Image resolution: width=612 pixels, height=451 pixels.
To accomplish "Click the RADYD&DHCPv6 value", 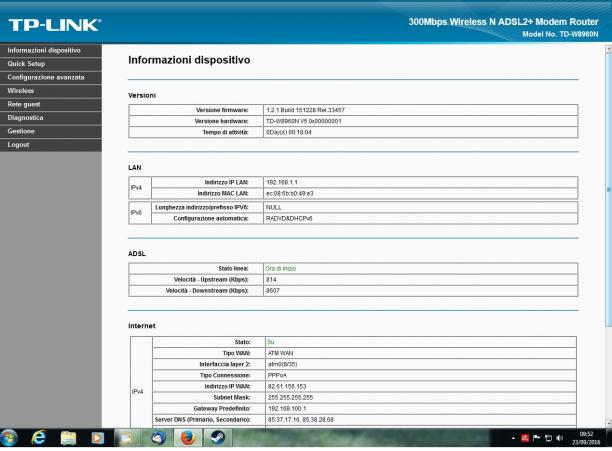I will point(289,218).
